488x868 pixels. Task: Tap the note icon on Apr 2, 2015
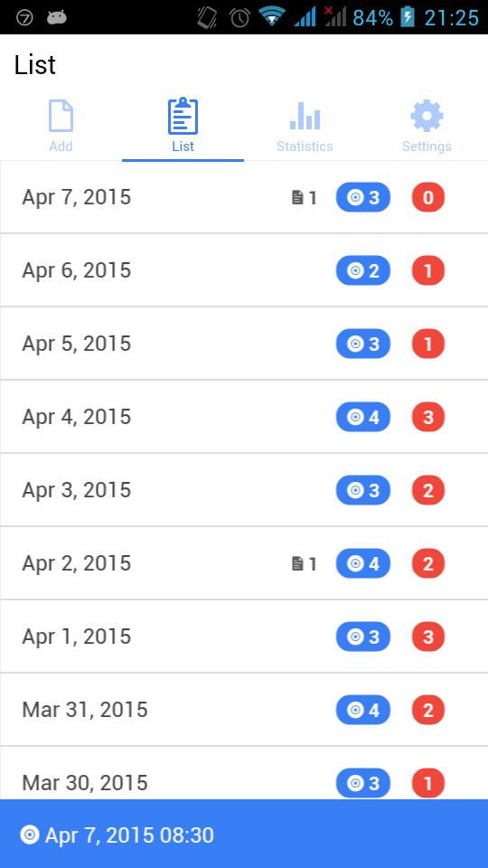(x=297, y=563)
